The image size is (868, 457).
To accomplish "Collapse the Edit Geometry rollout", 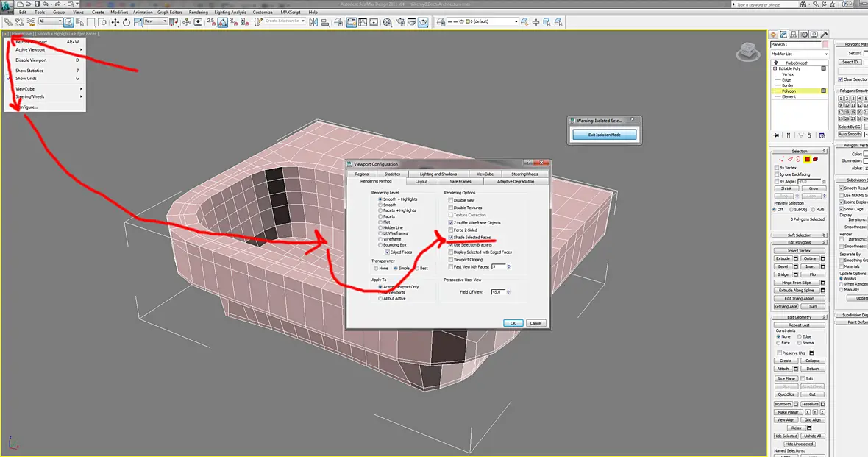I will (x=800, y=317).
